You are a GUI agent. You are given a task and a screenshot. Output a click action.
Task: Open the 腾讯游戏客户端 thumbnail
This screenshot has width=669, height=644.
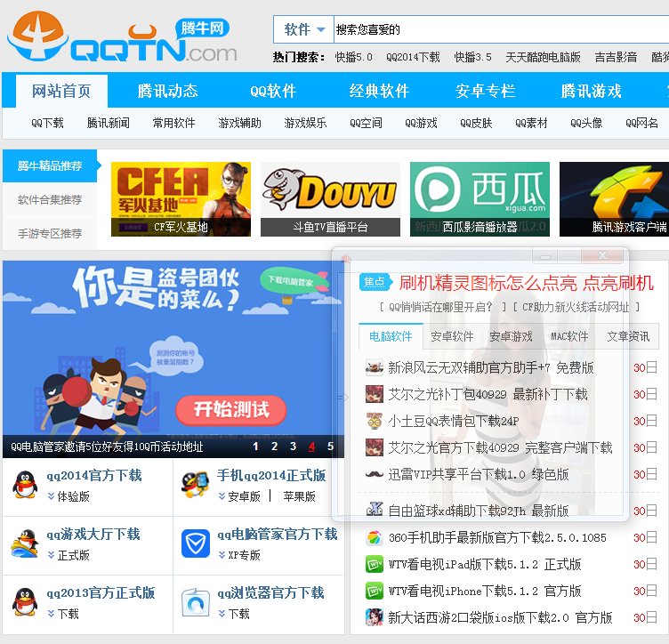(615, 199)
